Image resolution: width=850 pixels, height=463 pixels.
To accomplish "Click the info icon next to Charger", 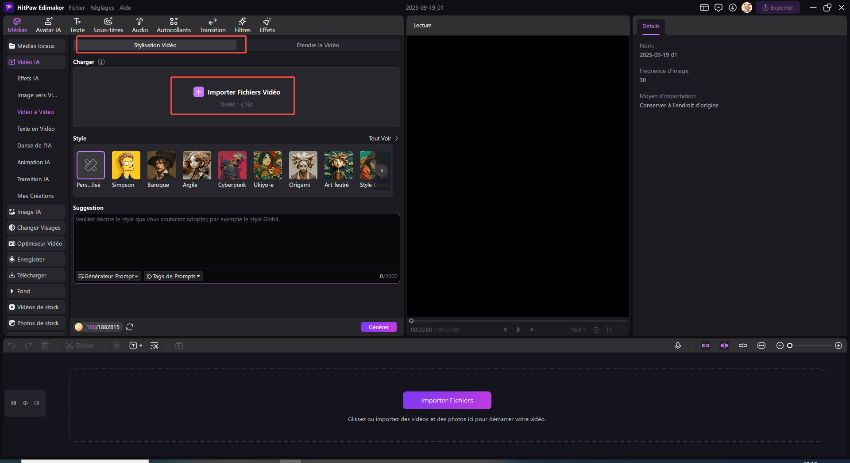I will click(101, 62).
